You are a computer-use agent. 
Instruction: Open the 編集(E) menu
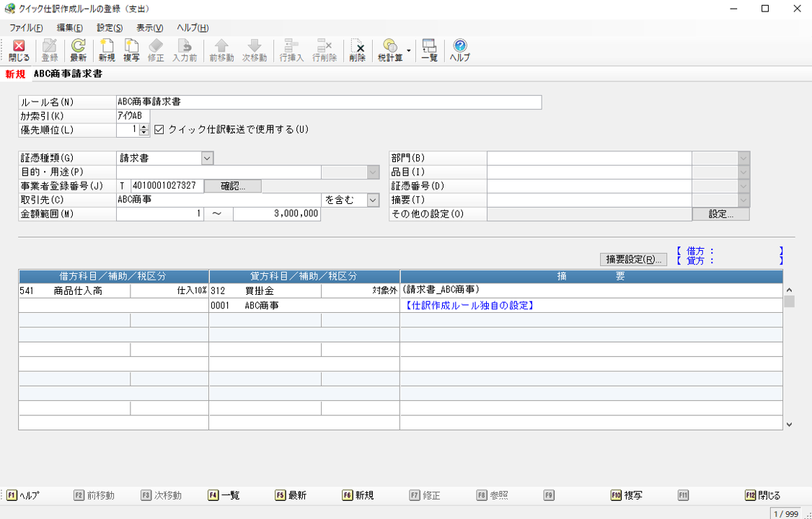tap(69, 28)
